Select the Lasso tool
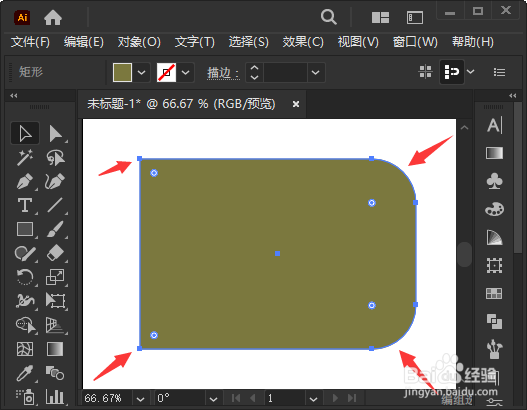The width and height of the screenshot is (527, 410). 55,157
